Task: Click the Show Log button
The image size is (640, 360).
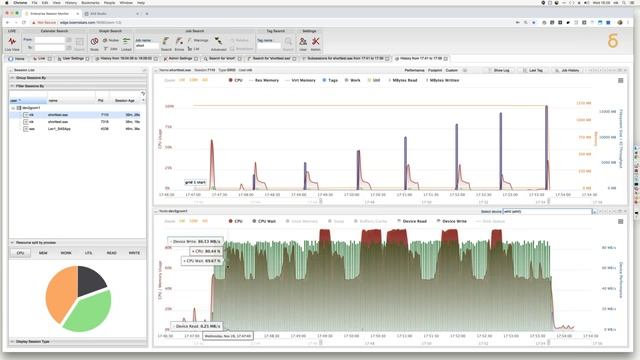Action: [x=498, y=70]
